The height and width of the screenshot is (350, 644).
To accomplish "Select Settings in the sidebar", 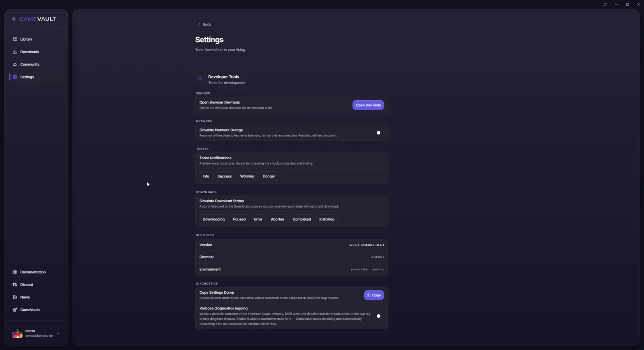I will [x=36, y=77].
